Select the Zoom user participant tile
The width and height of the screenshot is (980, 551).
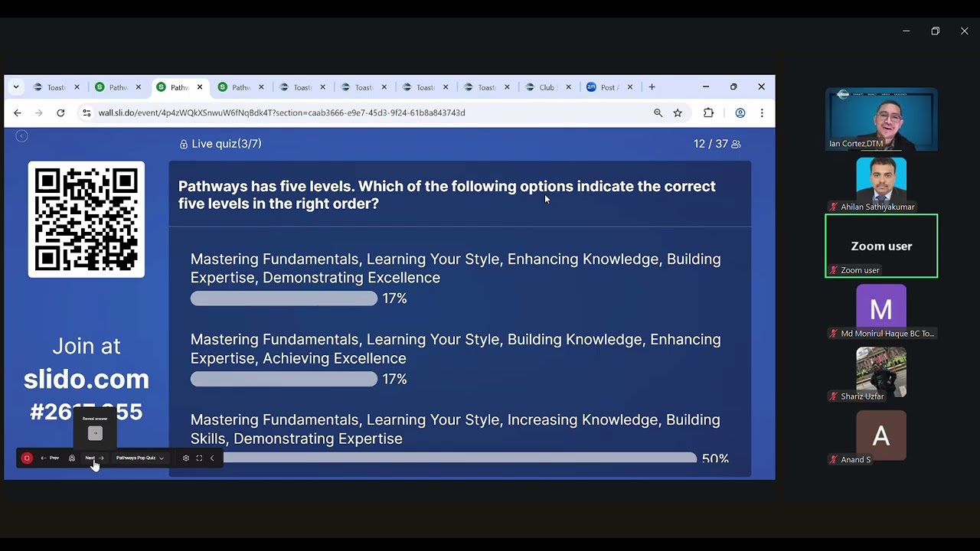tap(881, 246)
